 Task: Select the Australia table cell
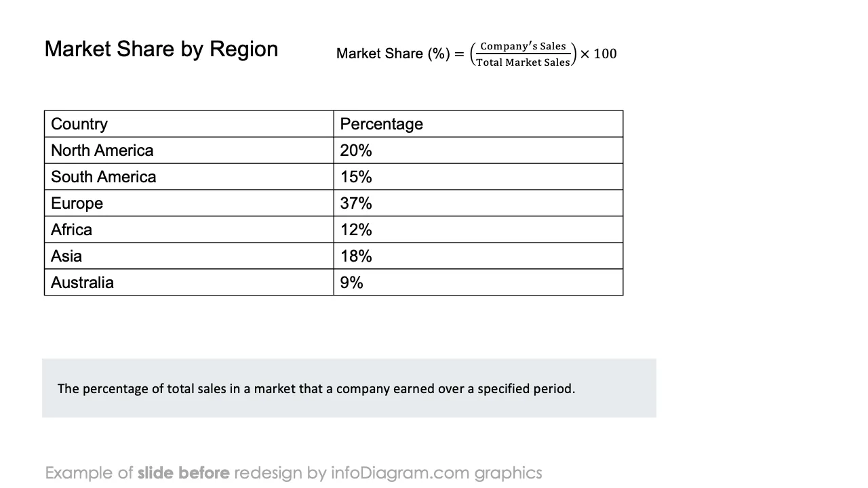click(189, 283)
